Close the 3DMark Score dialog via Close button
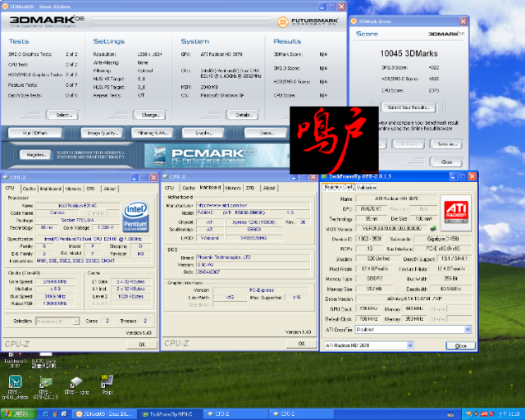525x420 pixels. coord(446,162)
